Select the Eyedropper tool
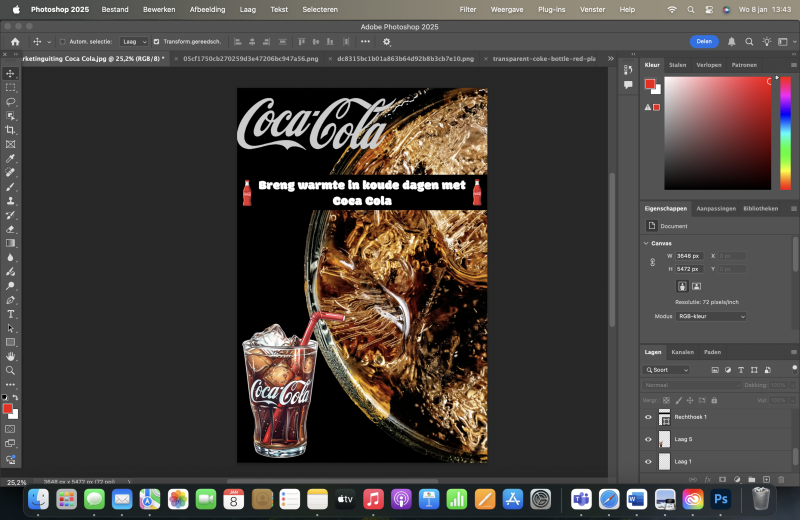800x520 pixels. (10, 158)
